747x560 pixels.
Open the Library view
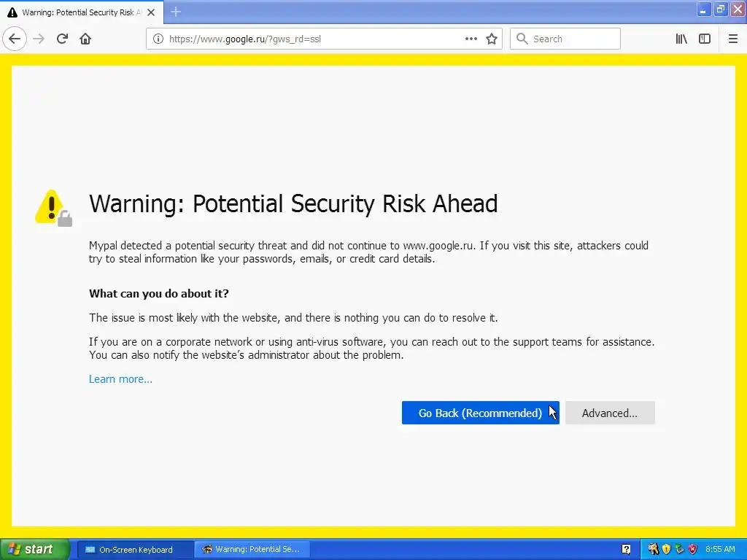[x=681, y=39]
